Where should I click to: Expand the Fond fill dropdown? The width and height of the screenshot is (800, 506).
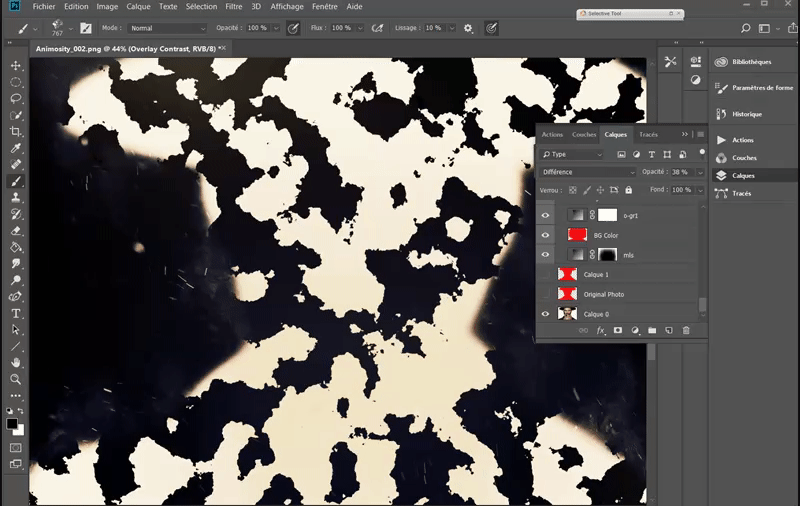point(700,190)
